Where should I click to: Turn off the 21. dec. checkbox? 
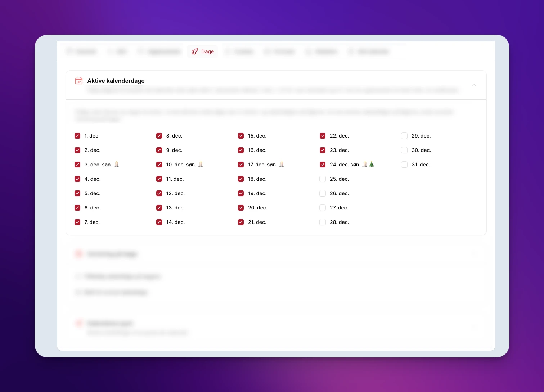pyautogui.click(x=241, y=222)
